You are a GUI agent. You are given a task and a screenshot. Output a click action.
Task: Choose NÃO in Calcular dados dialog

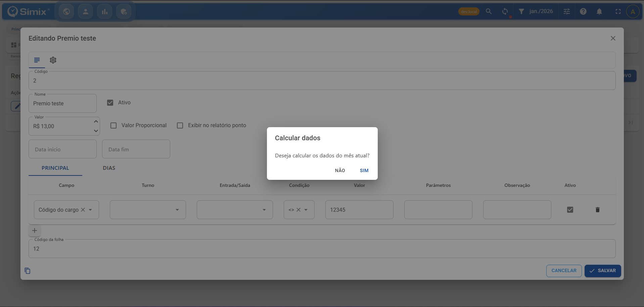tap(340, 170)
